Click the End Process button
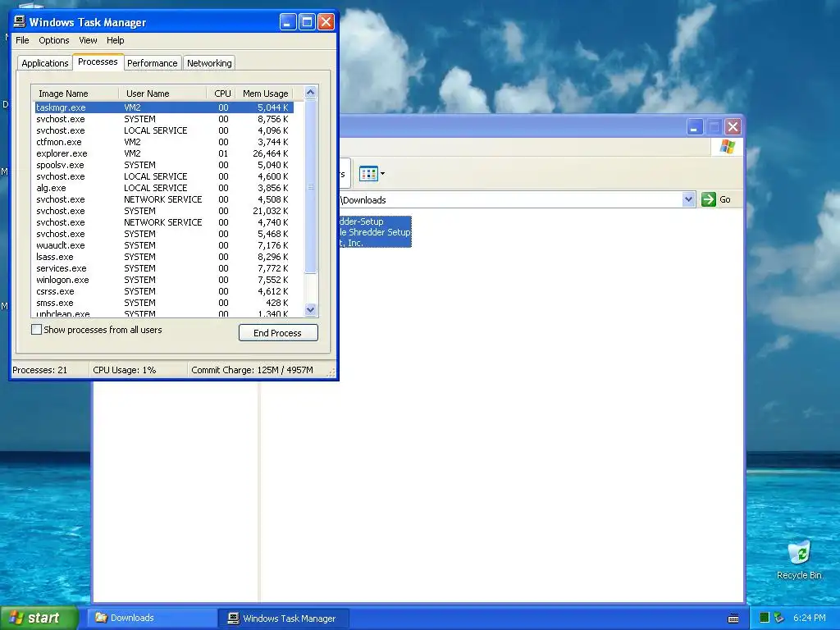This screenshot has height=630, width=840. pyautogui.click(x=278, y=333)
